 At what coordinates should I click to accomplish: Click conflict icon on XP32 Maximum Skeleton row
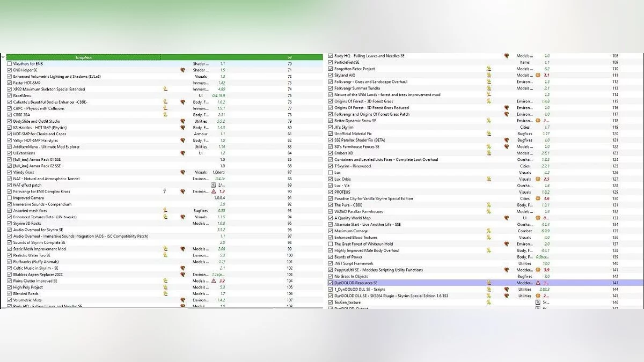pyautogui.click(x=166, y=89)
